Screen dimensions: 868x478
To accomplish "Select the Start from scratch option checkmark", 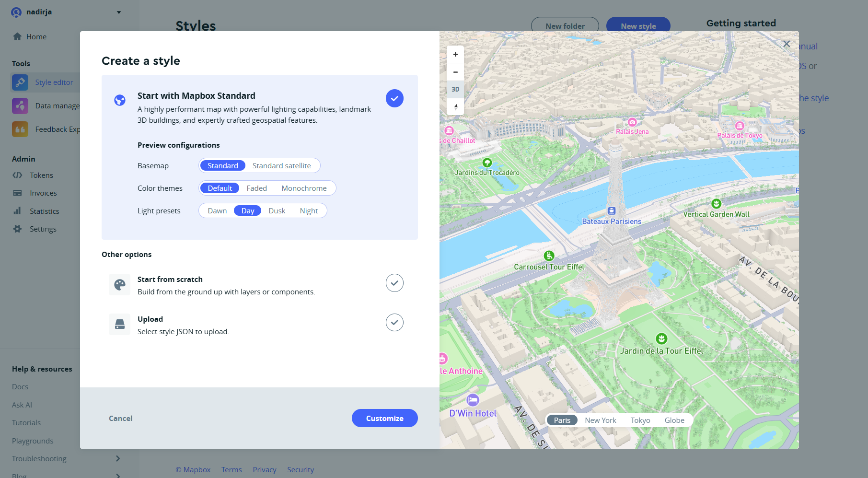I will 394,283.
